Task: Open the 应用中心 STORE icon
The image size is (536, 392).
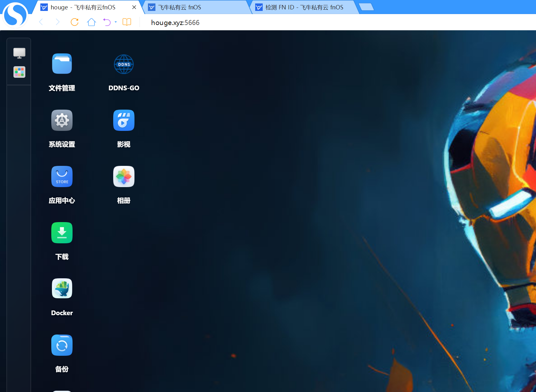Action: coord(62,176)
